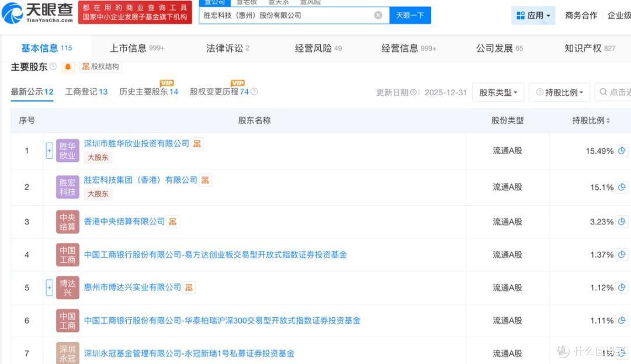631x364 pixels.
Task: Open the 华泰柏瑞沪深300 fund shareholder link
Action: pos(222,321)
